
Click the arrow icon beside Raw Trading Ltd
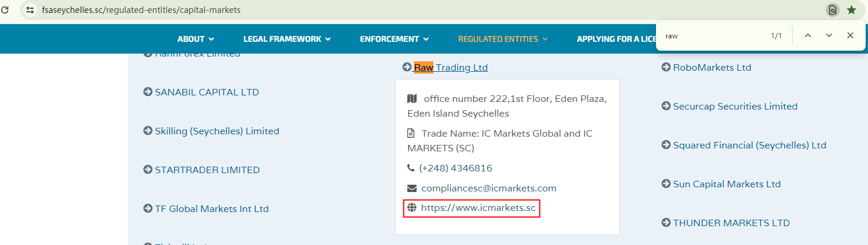pos(407,67)
